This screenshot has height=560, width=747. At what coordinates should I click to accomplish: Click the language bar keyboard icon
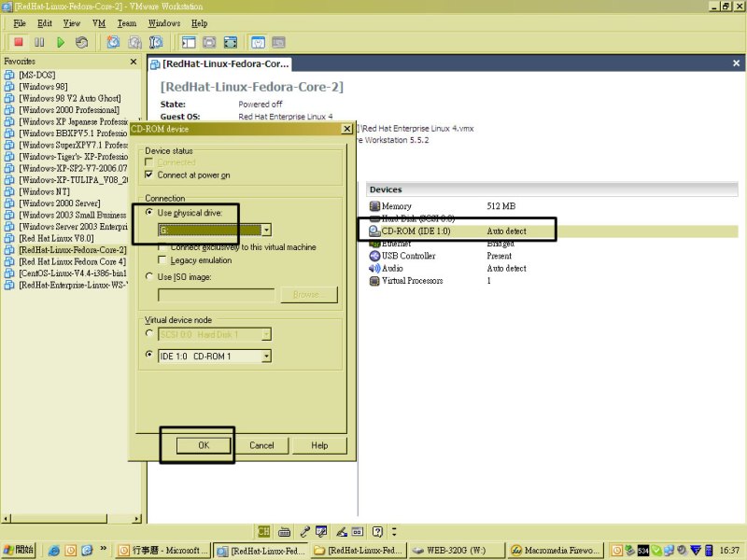pyautogui.click(x=285, y=531)
